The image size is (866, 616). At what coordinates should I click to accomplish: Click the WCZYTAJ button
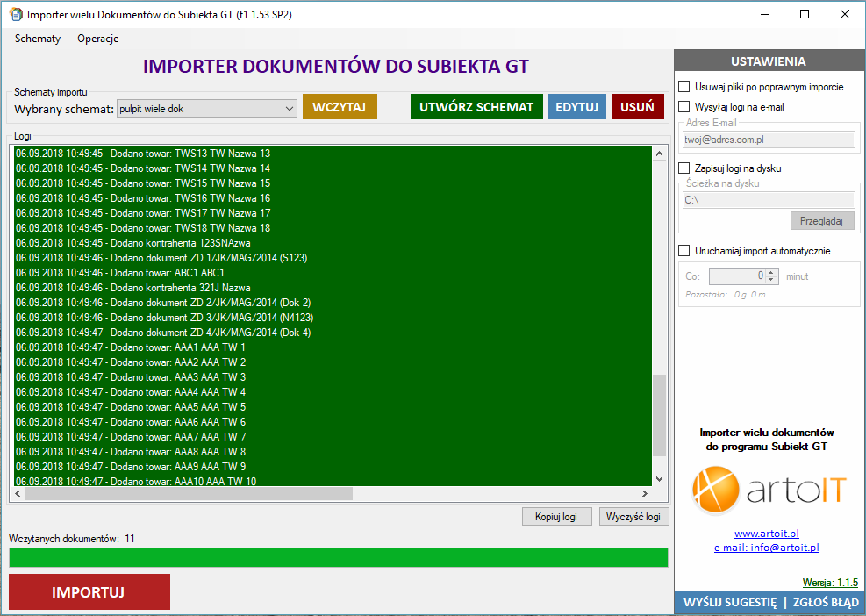[x=340, y=107]
